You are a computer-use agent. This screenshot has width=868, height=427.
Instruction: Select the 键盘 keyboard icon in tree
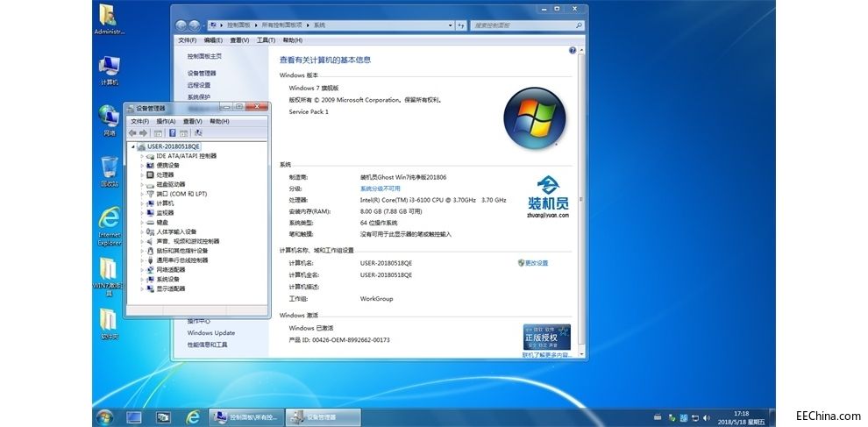pyautogui.click(x=150, y=222)
